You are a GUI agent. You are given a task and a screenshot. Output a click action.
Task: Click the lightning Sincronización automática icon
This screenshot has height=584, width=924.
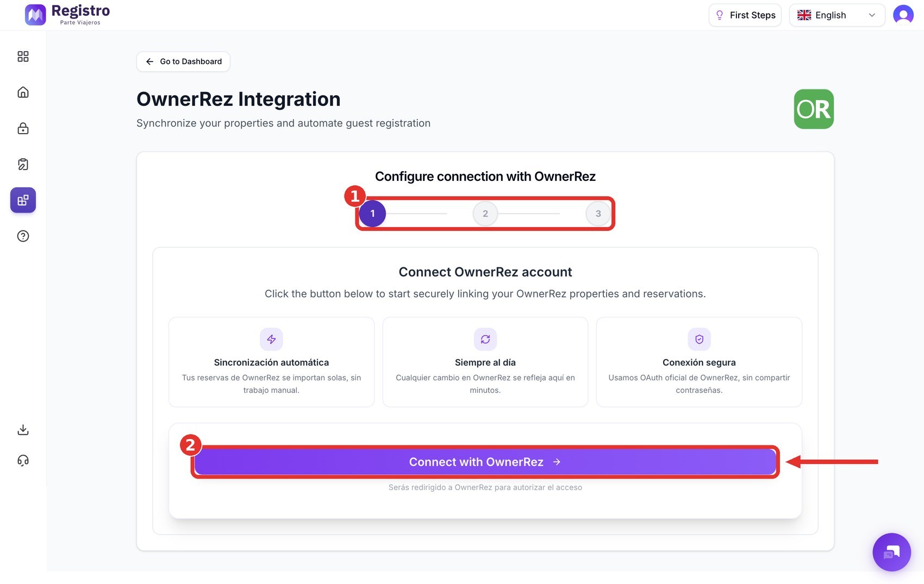coord(271,340)
